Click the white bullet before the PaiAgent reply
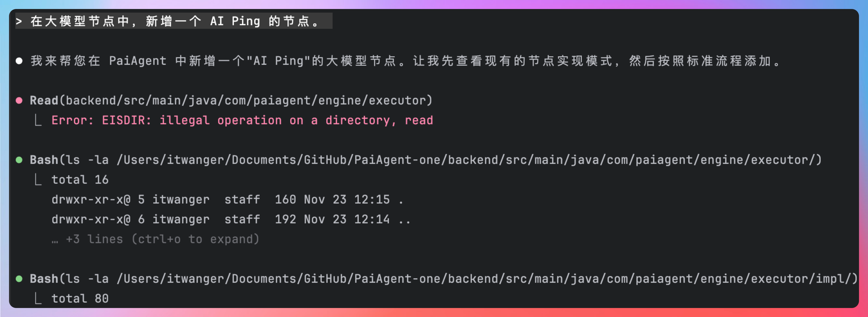Viewport: 868px width, 317px height. (19, 61)
